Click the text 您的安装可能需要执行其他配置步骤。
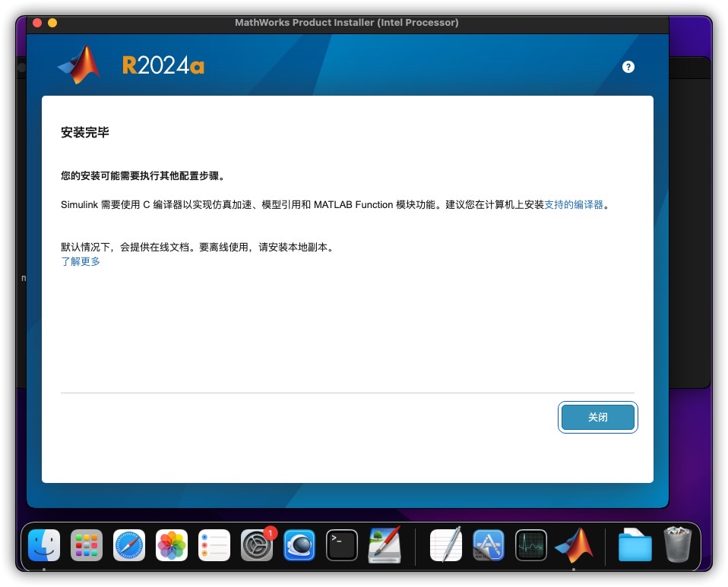This screenshot has width=728, height=587. coord(143,176)
